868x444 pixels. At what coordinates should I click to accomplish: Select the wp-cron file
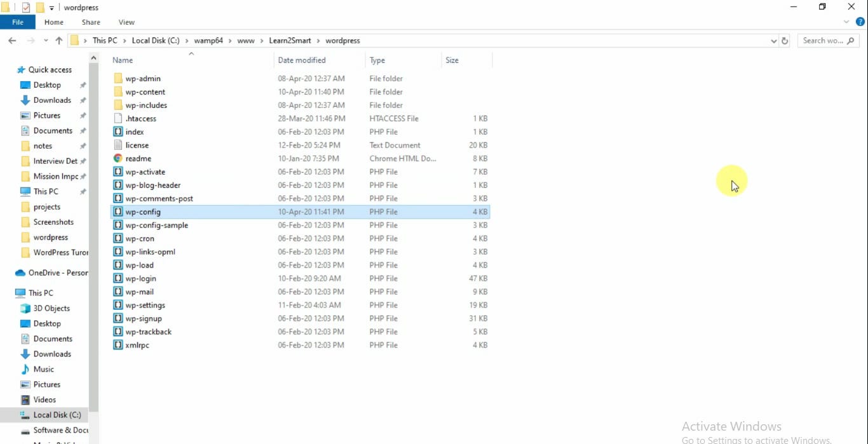coord(300,239)
